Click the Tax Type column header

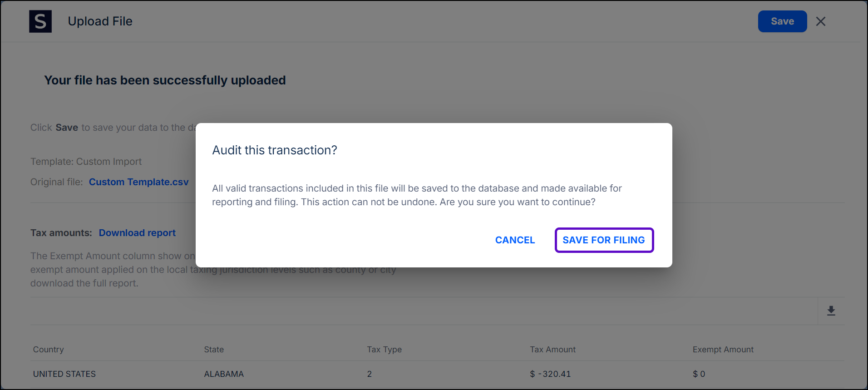click(x=384, y=350)
